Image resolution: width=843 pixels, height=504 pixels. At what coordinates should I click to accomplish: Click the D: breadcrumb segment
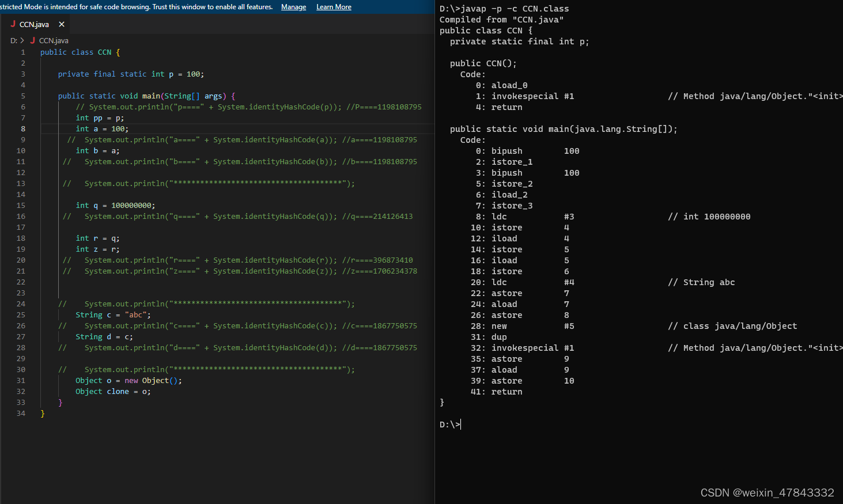pyautogui.click(x=14, y=40)
